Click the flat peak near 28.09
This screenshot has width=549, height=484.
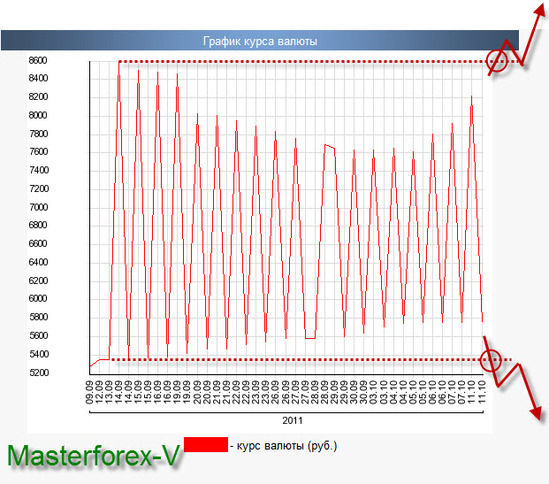329,146
